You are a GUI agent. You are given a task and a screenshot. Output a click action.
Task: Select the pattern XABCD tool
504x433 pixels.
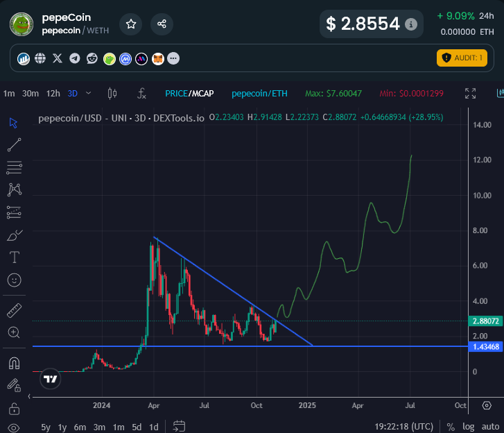coord(15,190)
